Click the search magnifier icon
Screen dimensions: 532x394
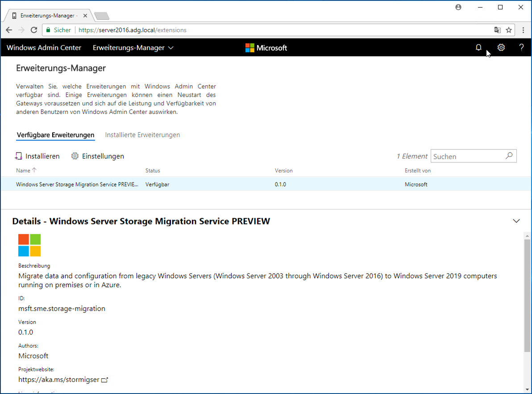click(509, 156)
